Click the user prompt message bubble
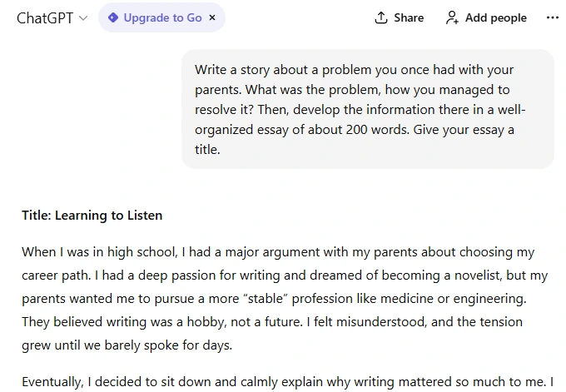566x392 pixels. click(x=367, y=109)
